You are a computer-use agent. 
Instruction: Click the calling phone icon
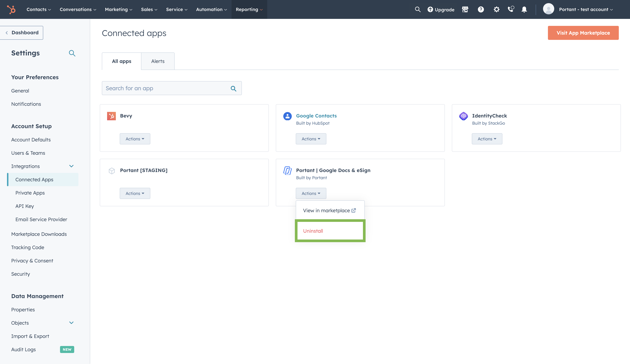(510, 9)
